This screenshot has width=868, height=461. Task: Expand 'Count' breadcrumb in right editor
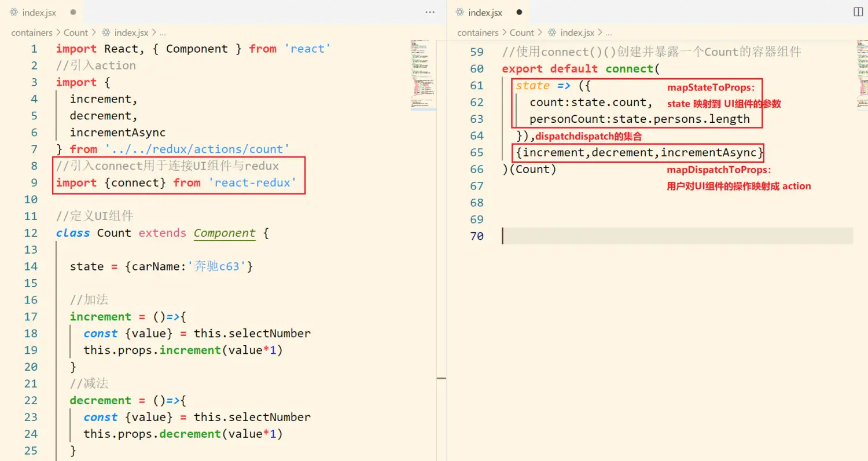tap(521, 33)
